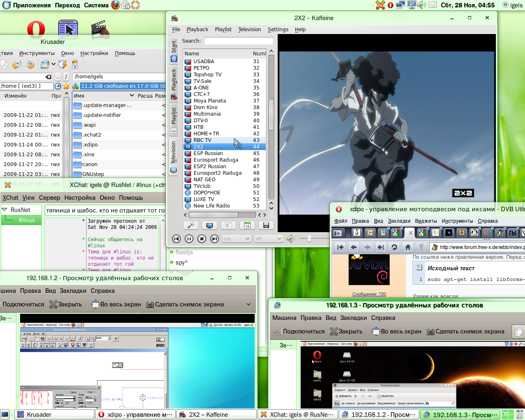Open Opera Закладки menu

(399, 221)
